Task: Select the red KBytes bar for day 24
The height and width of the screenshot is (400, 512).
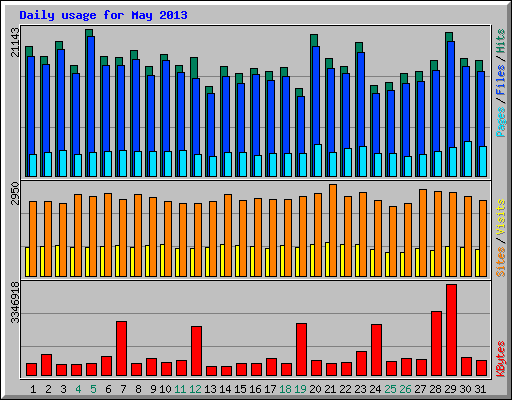Action: tap(376, 350)
